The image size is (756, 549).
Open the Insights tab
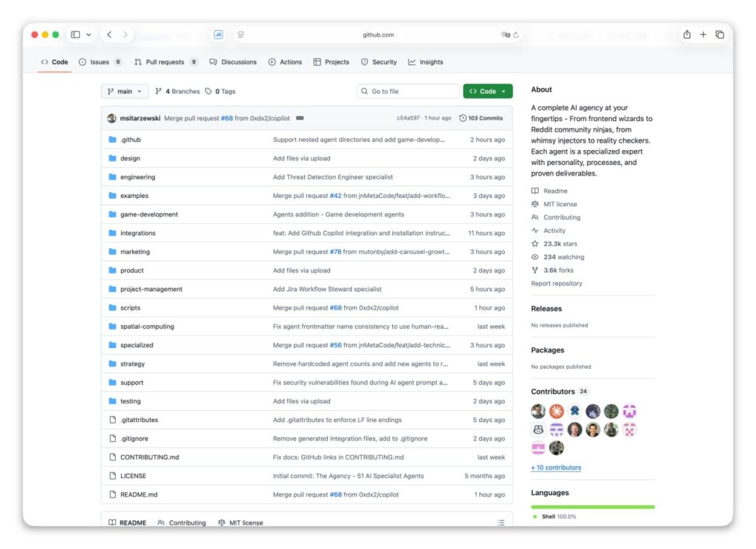(427, 62)
